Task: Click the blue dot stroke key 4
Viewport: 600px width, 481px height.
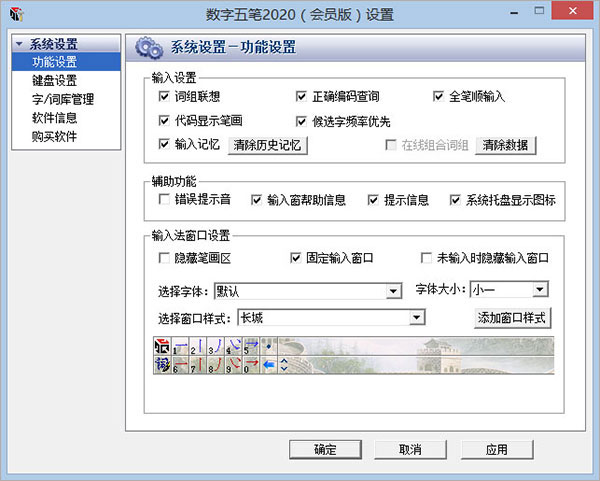Action: click(233, 346)
